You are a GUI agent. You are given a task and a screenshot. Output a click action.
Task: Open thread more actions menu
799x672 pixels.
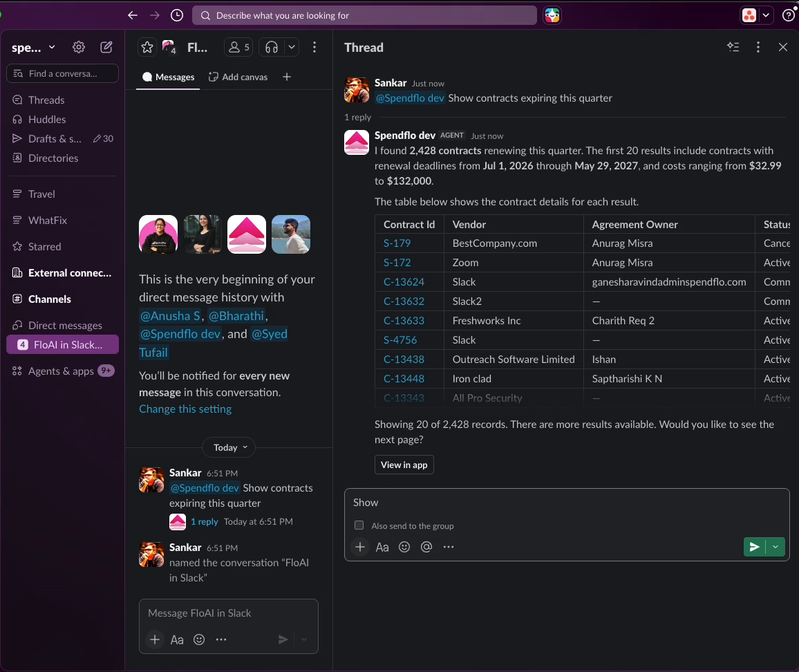click(x=758, y=48)
